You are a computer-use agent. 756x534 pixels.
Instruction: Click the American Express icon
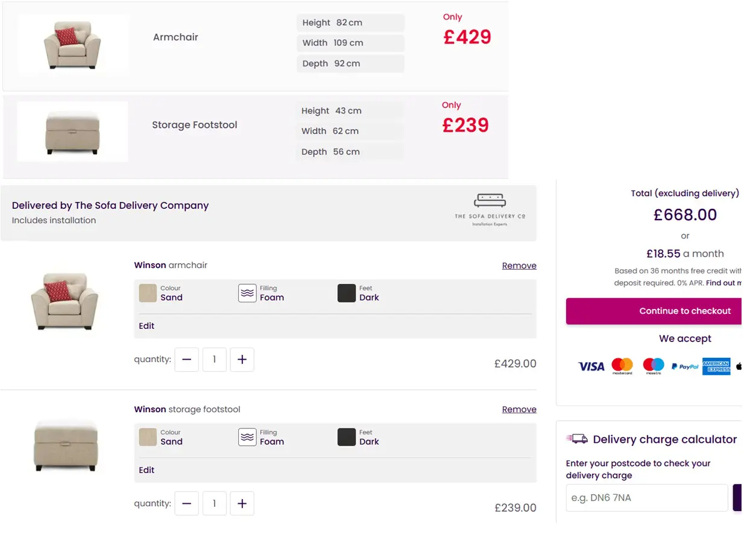tap(716, 366)
